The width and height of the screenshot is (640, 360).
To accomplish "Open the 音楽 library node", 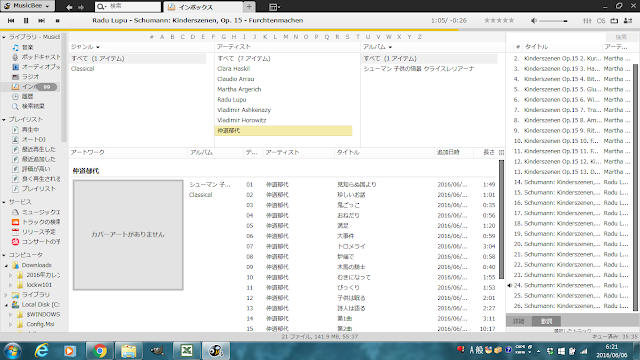I will [27, 47].
